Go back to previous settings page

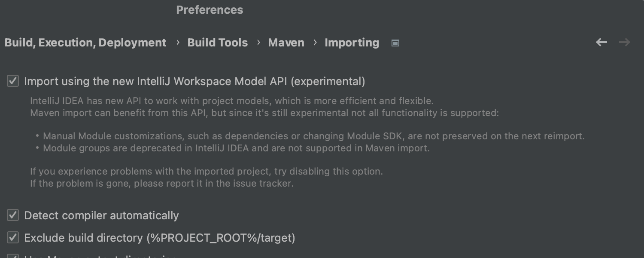(601, 42)
